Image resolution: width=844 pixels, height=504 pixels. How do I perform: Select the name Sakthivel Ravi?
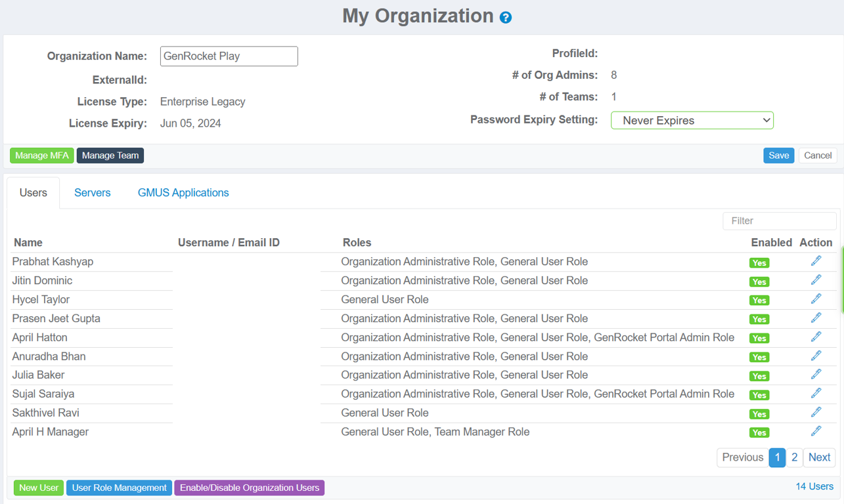point(46,413)
